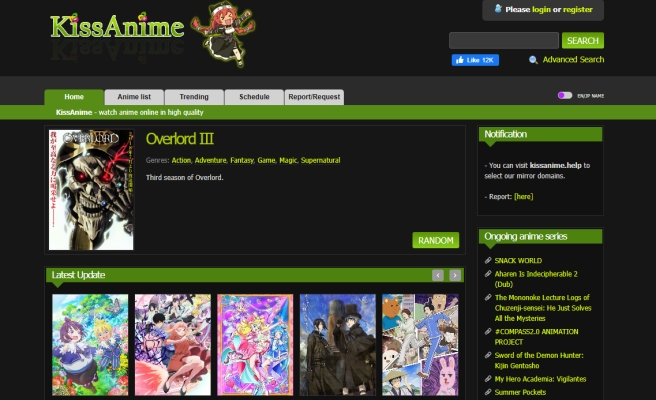Click the RANDOM button
Viewport: 656px width, 400px height.
pos(436,240)
